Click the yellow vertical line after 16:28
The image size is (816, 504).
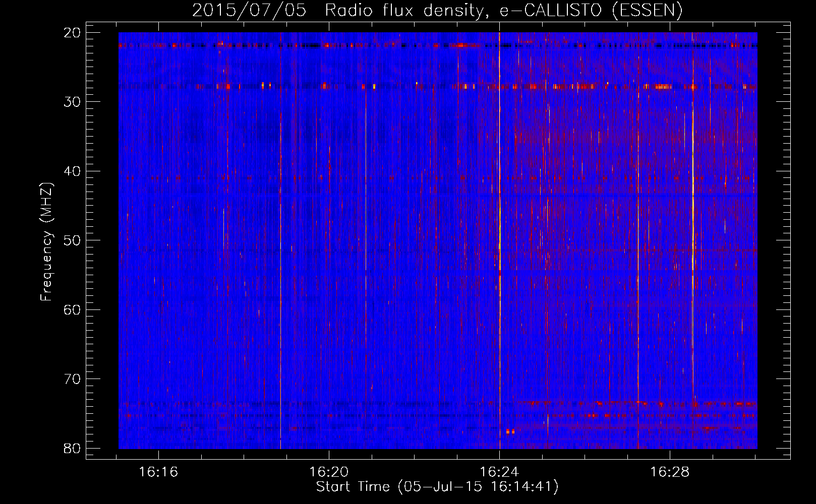coord(692,240)
